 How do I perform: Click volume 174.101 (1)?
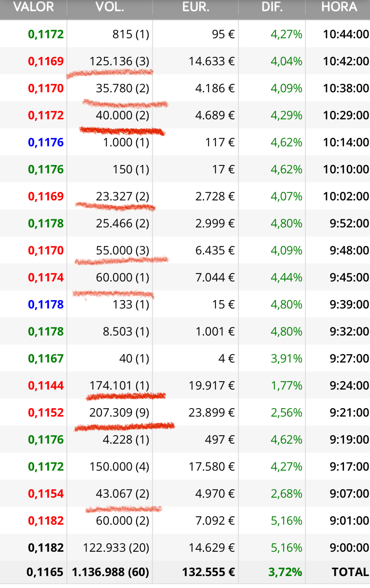click(119, 386)
